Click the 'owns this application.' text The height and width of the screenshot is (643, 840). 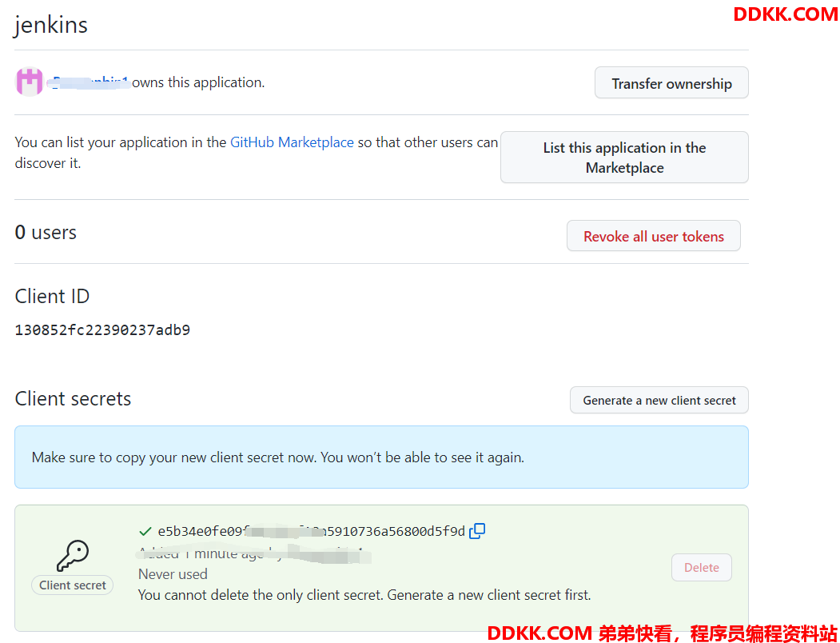[198, 82]
